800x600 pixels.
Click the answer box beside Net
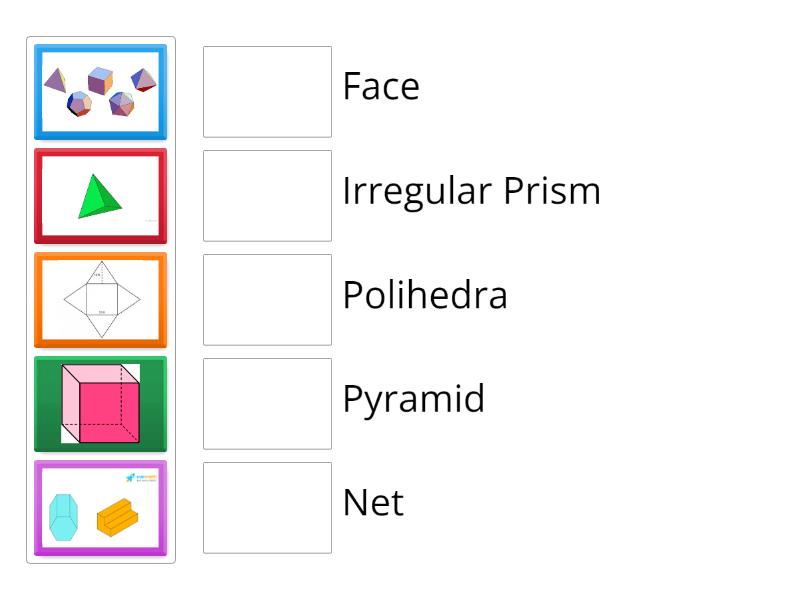(266, 508)
